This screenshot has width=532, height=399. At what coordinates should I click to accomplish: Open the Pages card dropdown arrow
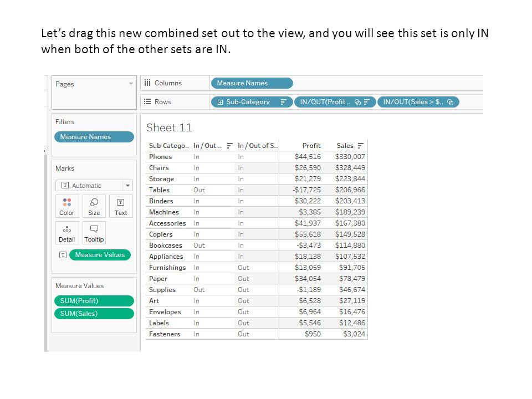click(x=131, y=84)
